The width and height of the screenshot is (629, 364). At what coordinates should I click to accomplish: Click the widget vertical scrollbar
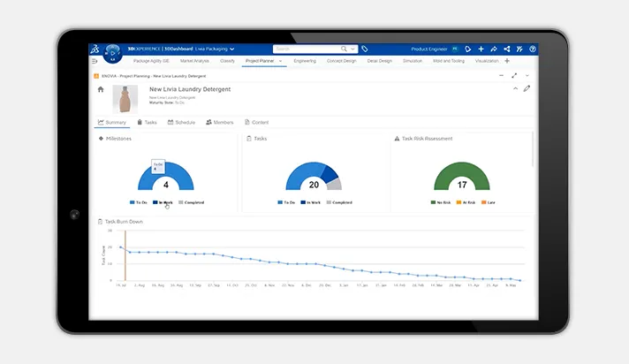(x=533, y=148)
